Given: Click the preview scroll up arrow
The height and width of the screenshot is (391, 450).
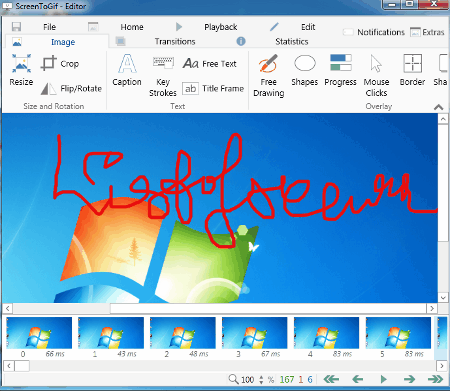Looking at the screenshot, I should click(443, 119).
